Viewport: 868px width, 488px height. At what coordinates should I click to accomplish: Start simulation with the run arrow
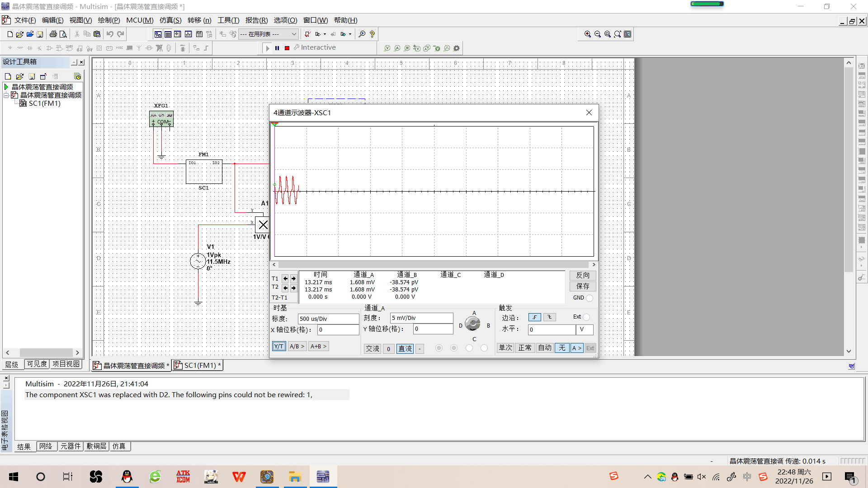tap(268, 48)
